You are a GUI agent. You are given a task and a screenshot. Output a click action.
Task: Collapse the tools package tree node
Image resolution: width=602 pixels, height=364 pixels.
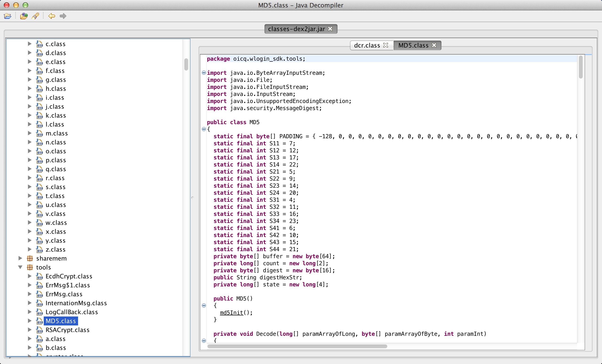tap(20, 267)
